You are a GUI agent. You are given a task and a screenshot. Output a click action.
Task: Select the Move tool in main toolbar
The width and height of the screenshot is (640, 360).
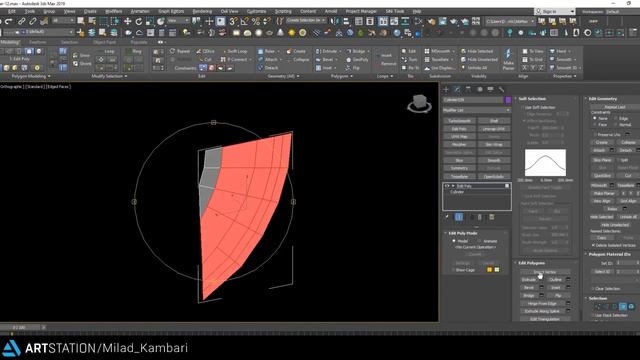tap(128, 21)
